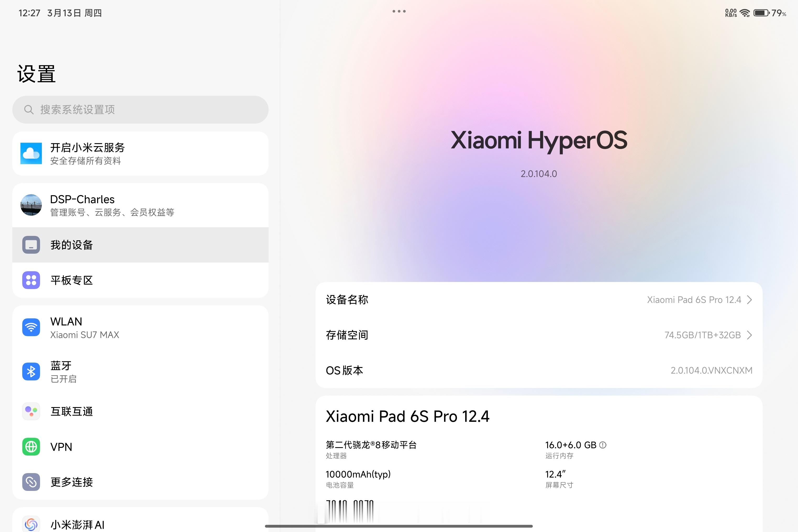Click the 74.5GB/1TB+32GB storage value

tap(702, 335)
